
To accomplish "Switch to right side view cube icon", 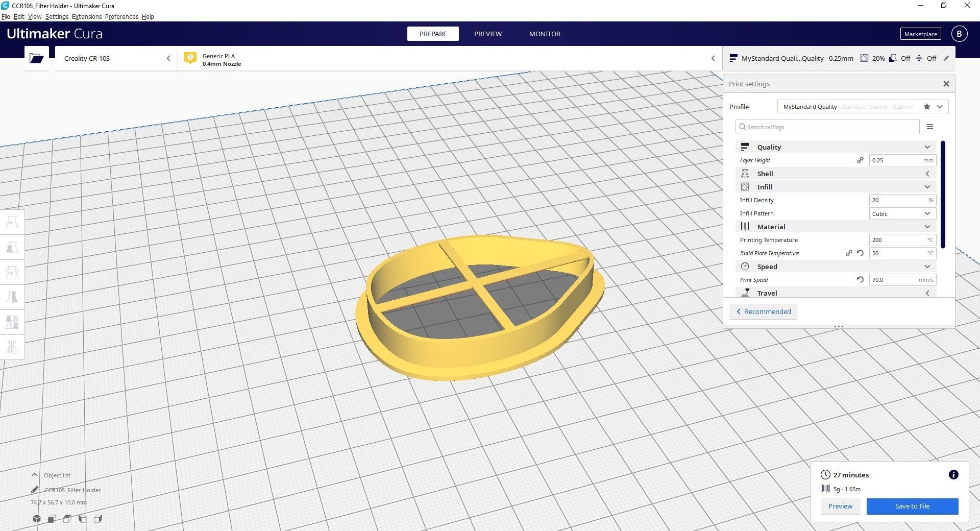I will (x=98, y=519).
